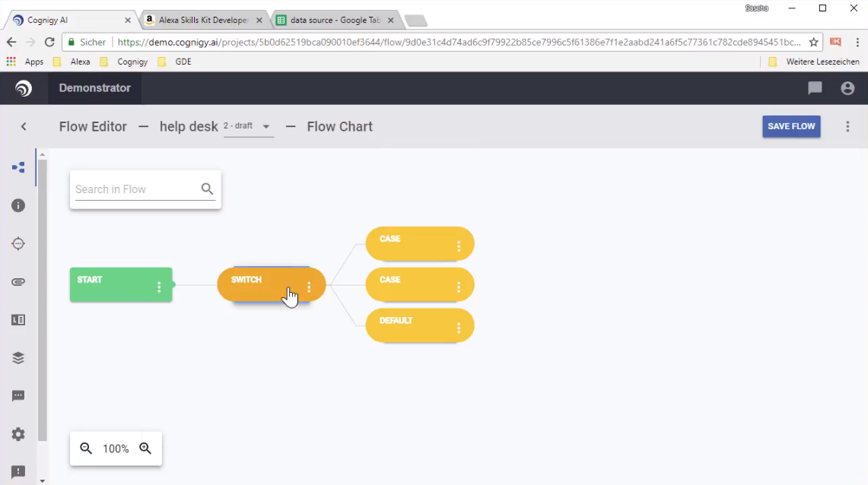Open the settings gear icon in sidebar
Screen dimensions: 868x485
click(x=18, y=434)
